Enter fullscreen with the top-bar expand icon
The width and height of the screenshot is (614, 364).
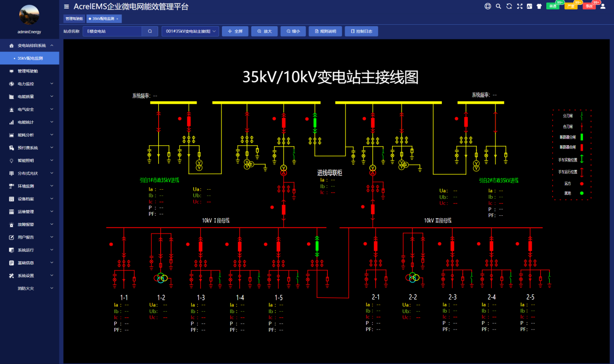(519, 6)
